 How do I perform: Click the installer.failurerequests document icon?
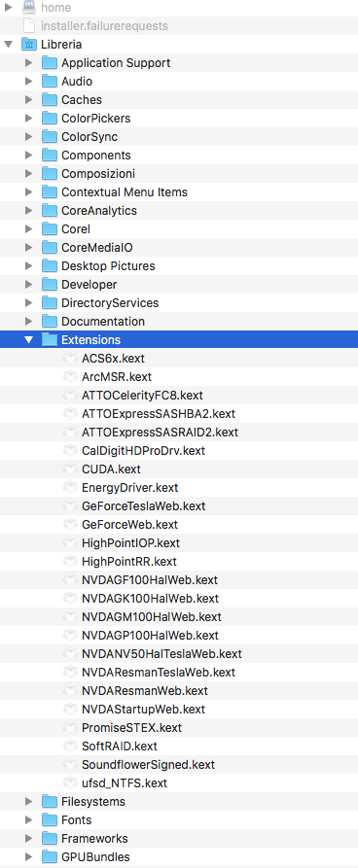(x=29, y=26)
